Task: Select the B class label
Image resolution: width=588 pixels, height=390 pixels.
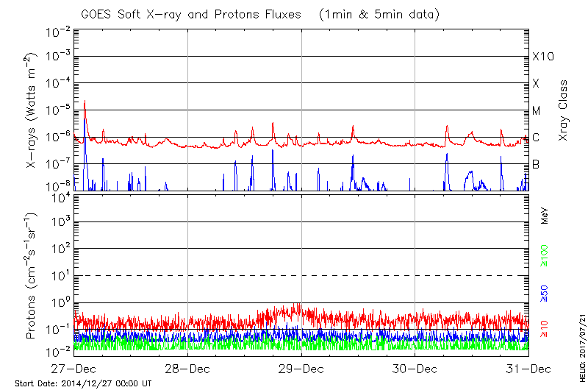Action: (x=536, y=164)
